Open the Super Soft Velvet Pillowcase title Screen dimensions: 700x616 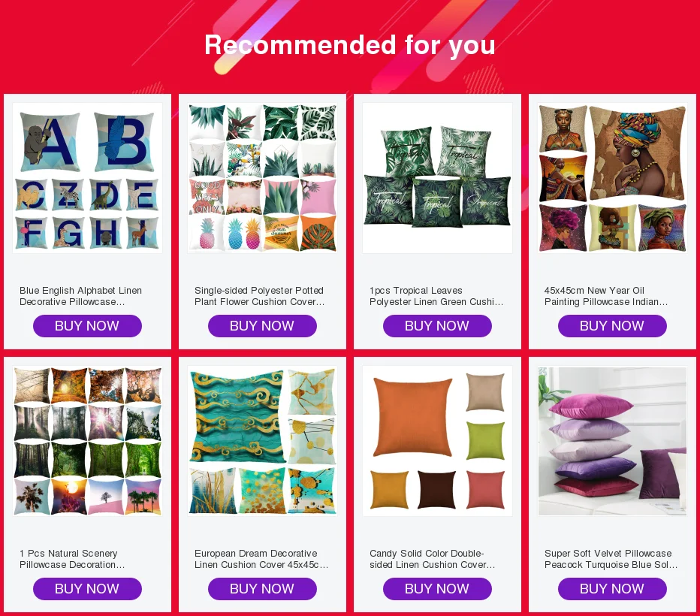pos(611,559)
